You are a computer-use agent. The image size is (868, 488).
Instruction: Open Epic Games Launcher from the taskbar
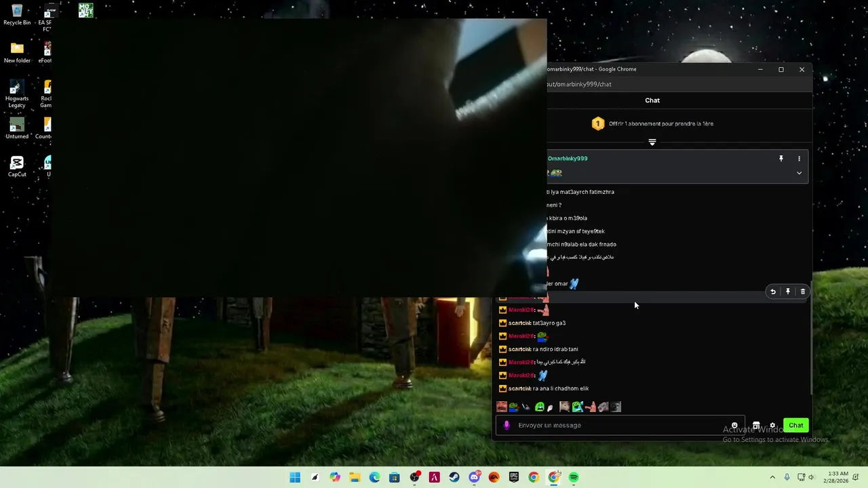pos(514,478)
